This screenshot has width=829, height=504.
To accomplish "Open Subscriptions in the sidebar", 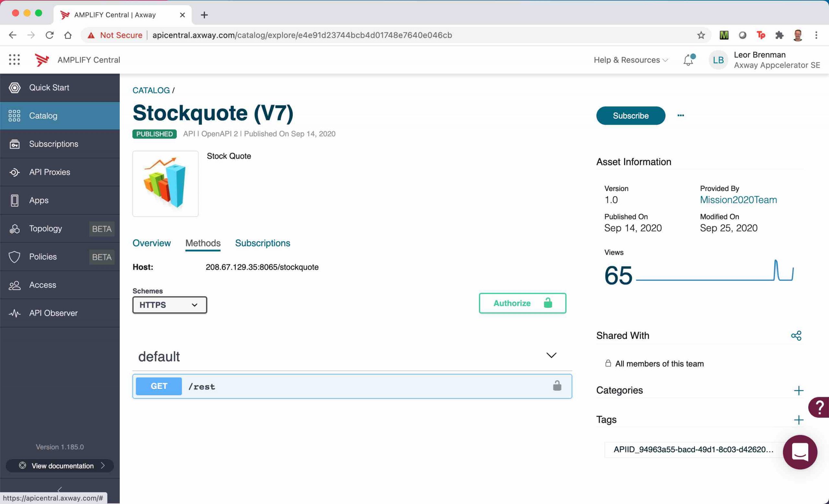I will (x=60, y=144).
